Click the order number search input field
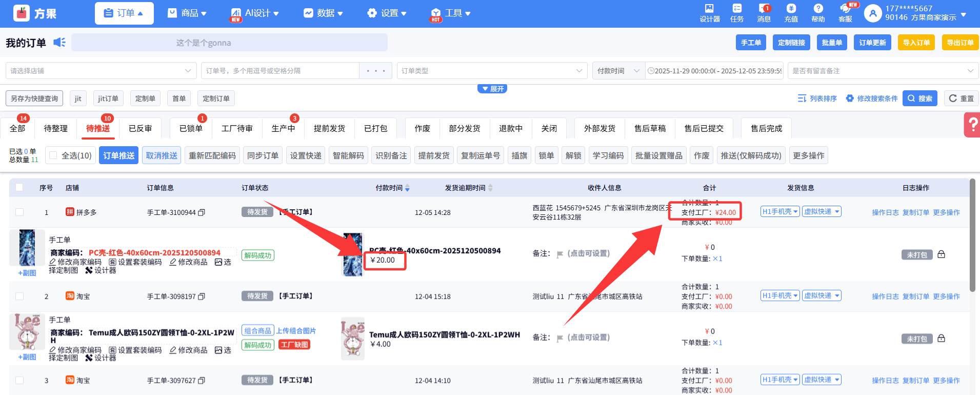Image resolution: width=980 pixels, height=395 pixels. [280, 71]
